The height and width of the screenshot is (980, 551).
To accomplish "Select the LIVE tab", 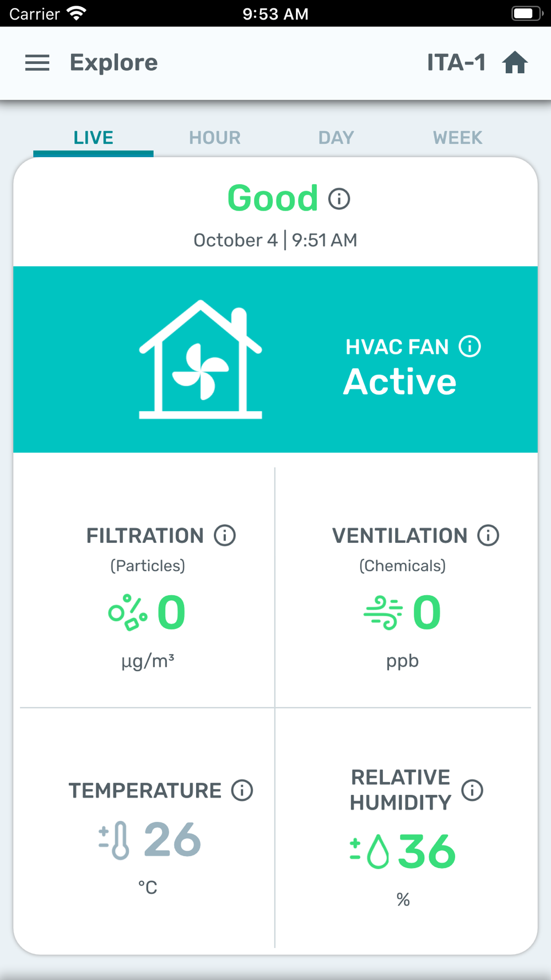I will [x=94, y=138].
